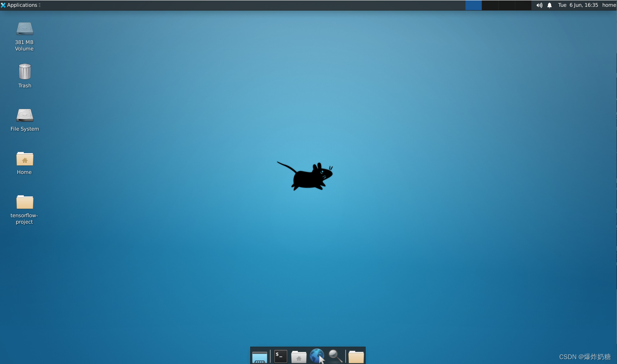Open the volume control in the panel

coord(539,5)
